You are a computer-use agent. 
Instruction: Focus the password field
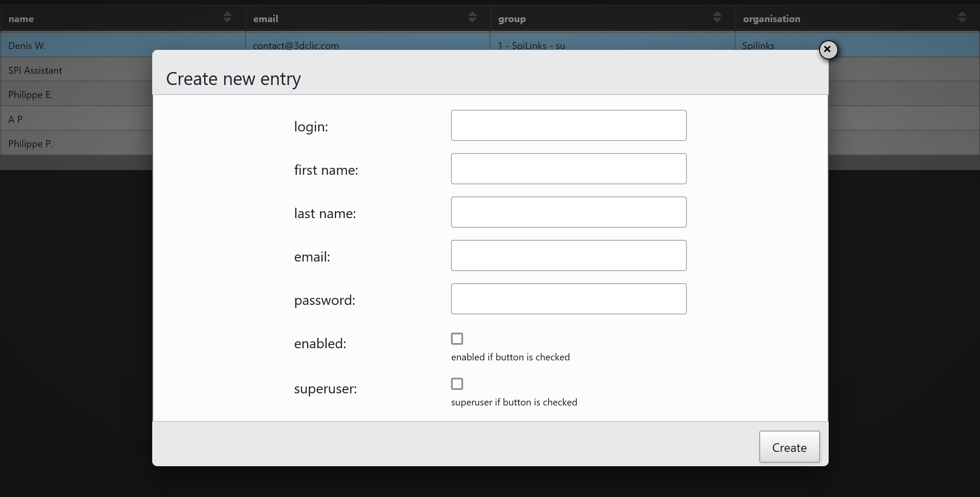[x=568, y=299]
